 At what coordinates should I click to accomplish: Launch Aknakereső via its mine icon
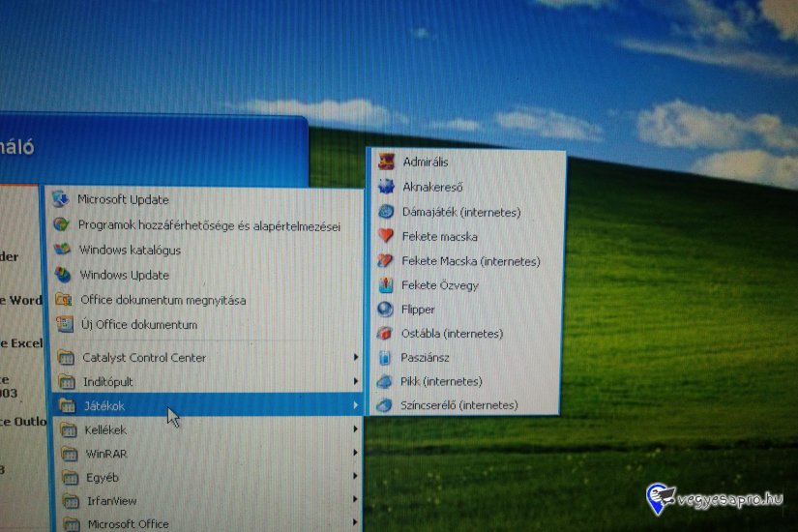[387, 187]
